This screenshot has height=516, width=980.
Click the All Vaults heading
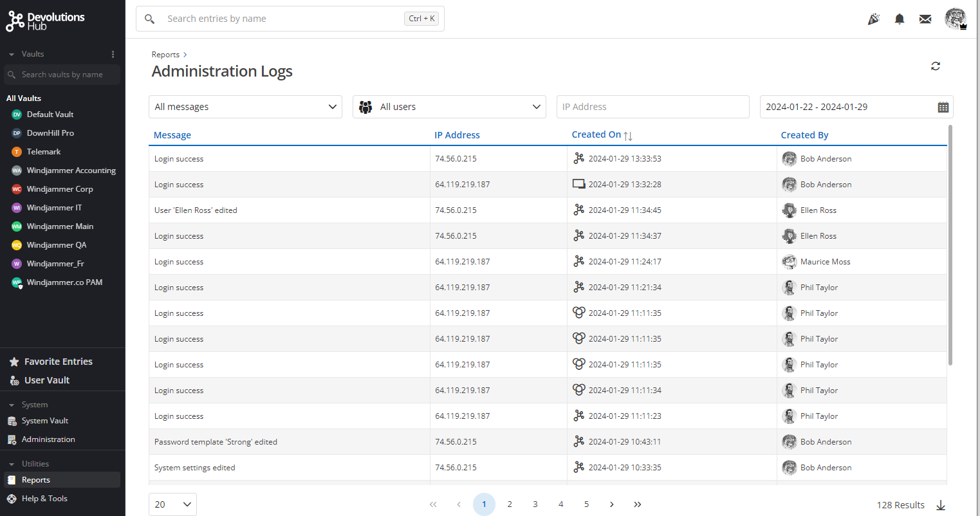click(24, 98)
